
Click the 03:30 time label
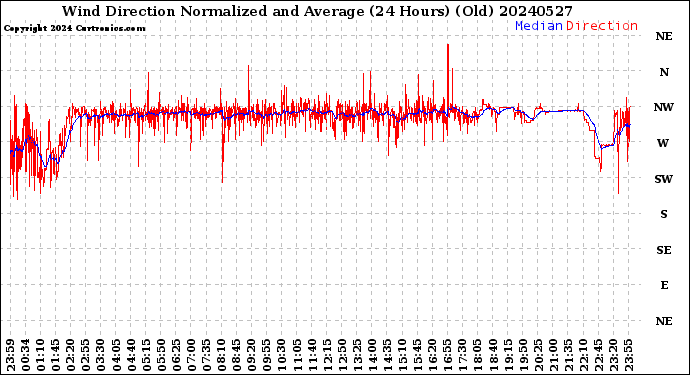click(x=100, y=355)
